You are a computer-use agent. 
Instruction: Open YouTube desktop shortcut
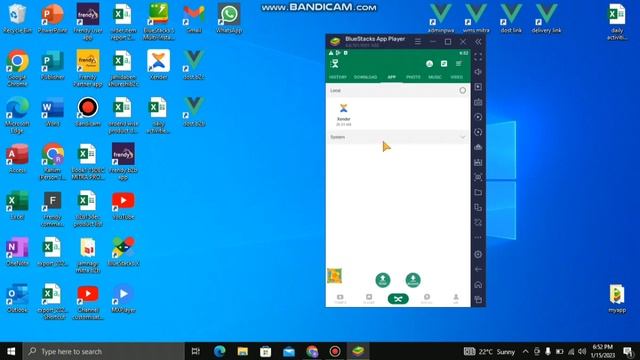(123, 205)
